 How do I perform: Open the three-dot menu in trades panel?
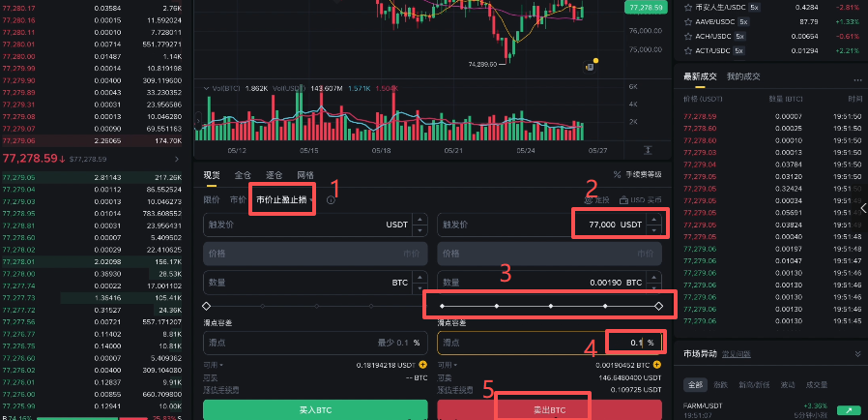[857, 79]
